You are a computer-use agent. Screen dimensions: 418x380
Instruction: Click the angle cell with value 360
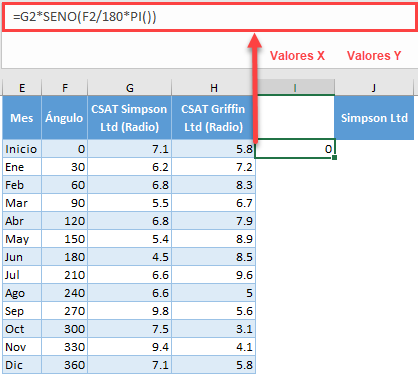64,365
